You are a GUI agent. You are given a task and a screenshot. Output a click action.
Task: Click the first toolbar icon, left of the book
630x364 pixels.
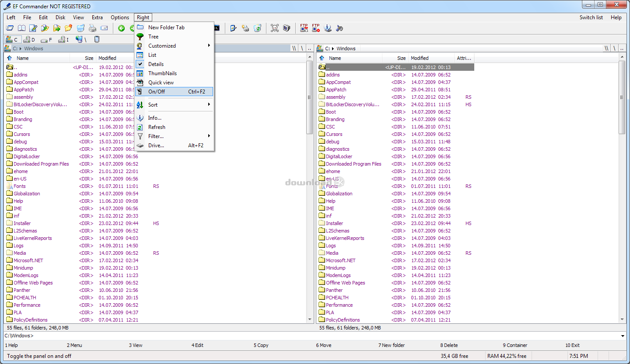click(9, 28)
